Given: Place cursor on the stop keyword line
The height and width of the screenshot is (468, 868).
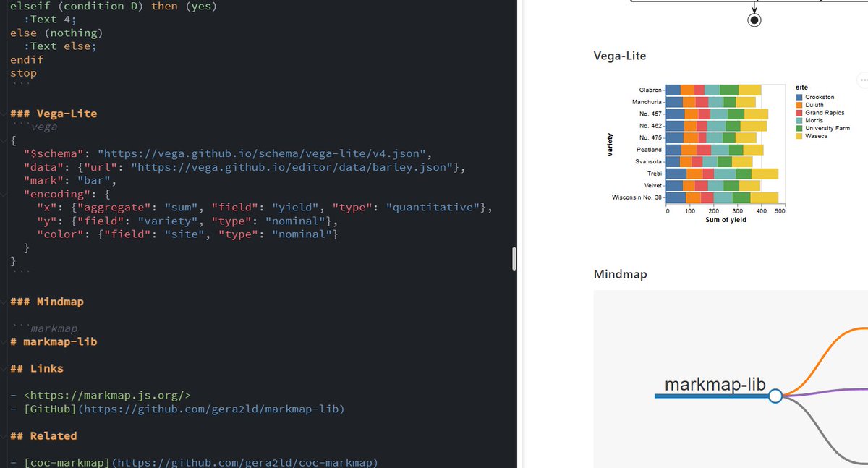Looking at the screenshot, I should pyautogui.click(x=24, y=72).
